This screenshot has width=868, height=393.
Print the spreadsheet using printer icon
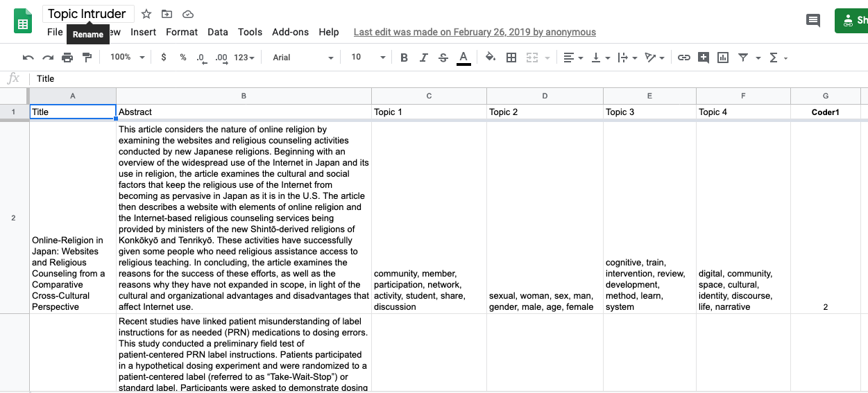tap(67, 58)
